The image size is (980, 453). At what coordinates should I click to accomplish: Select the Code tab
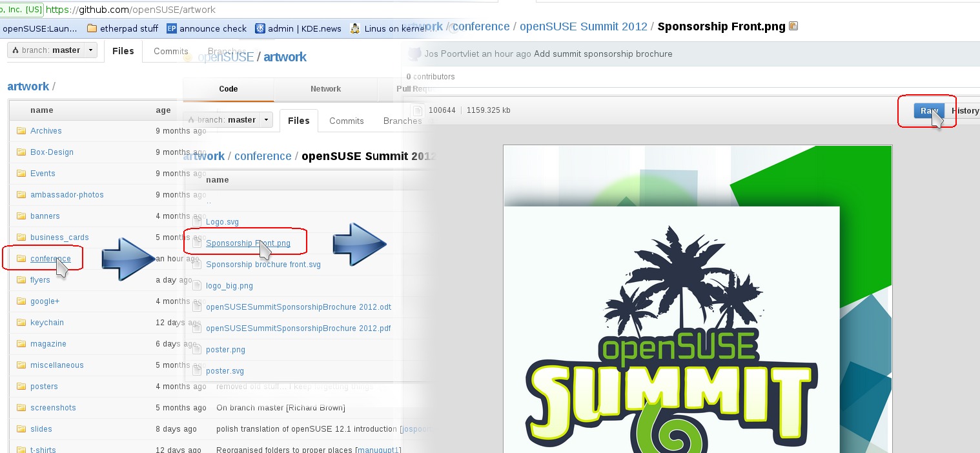point(229,89)
